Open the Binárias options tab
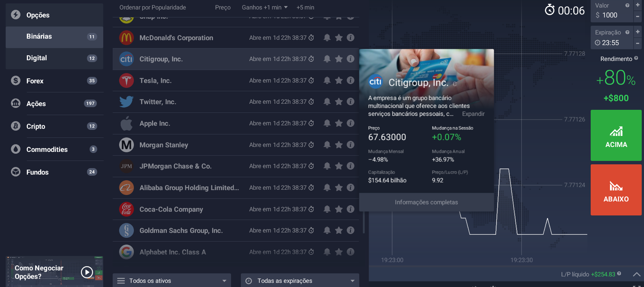644x287 pixels. [x=54, y=37]
